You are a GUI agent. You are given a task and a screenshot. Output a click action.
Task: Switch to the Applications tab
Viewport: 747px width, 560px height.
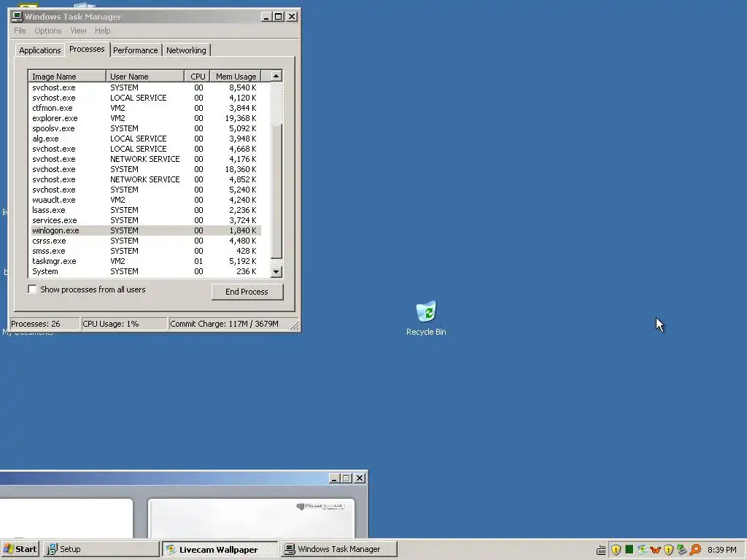click(40, 50)
